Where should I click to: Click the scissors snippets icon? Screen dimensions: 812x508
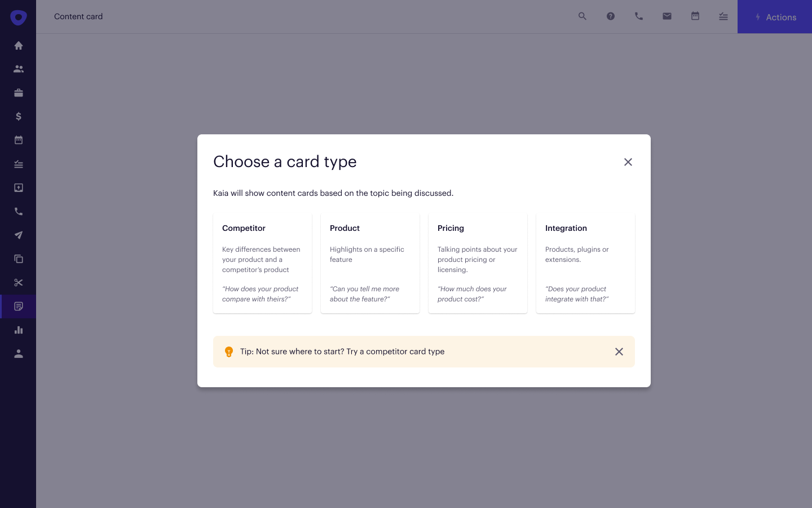click(19, 283)
